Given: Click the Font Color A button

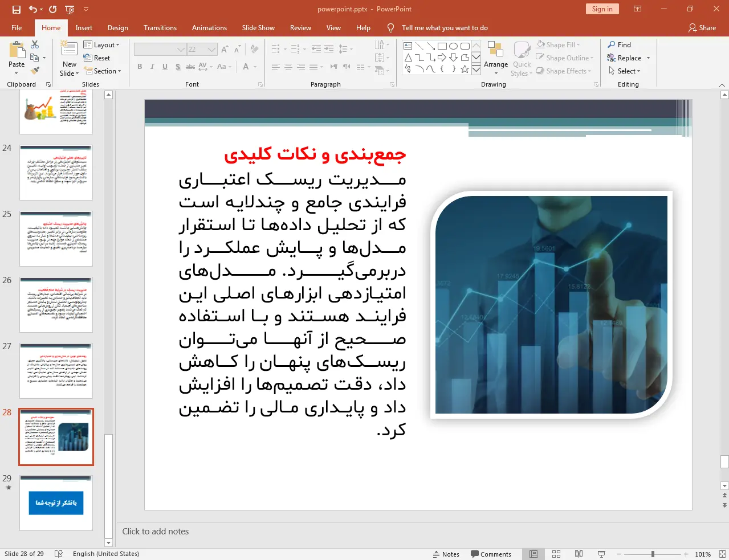Looking at the screenshot, I should pos(246,67).
